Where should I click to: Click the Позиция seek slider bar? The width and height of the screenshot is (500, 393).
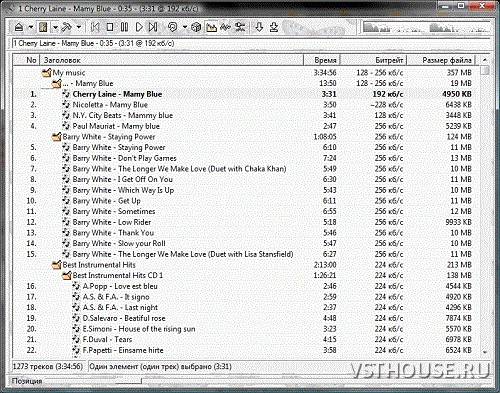[93, 380]
